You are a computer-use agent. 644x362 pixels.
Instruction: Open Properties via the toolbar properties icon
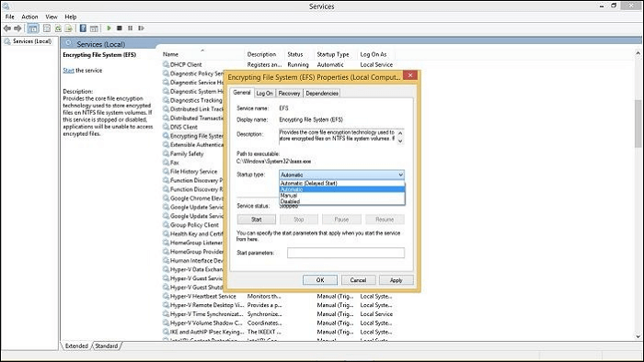coord(47,28)
